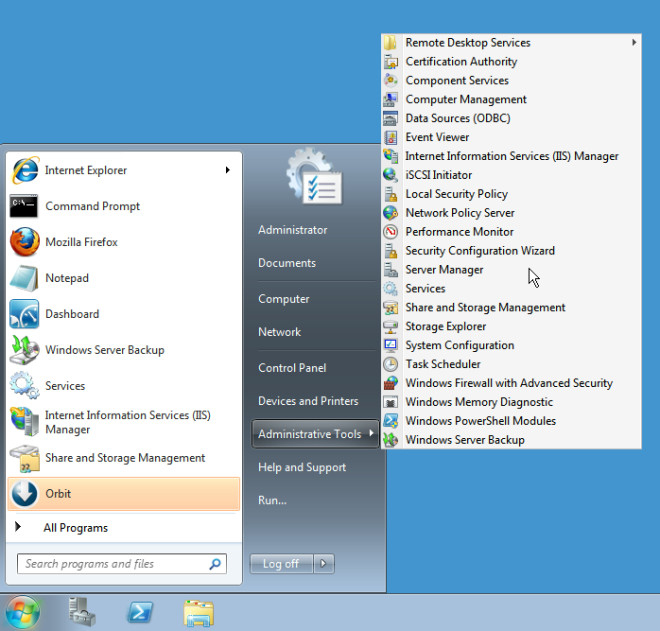Open Dashboard via its gauge icon

pos(24,314)
